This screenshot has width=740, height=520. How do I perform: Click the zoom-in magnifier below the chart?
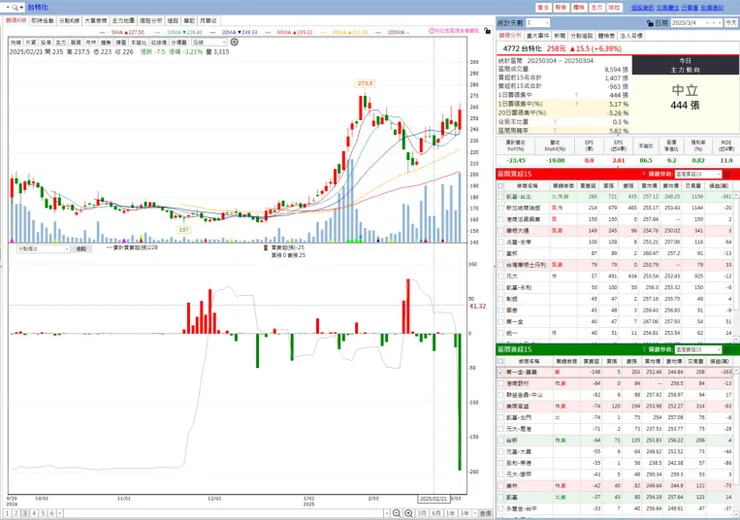409,513
